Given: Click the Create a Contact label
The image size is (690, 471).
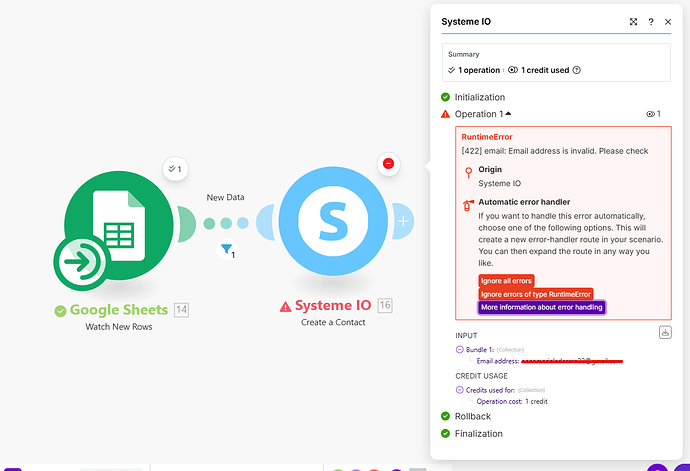Looking at the screenshot, I should pyautogui.click(x=333, y=322).
